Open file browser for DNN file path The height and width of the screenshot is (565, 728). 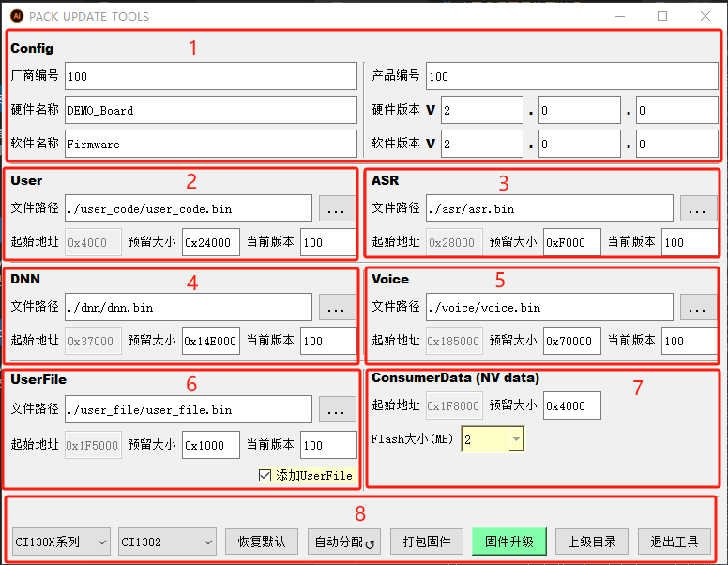point(338,307)
